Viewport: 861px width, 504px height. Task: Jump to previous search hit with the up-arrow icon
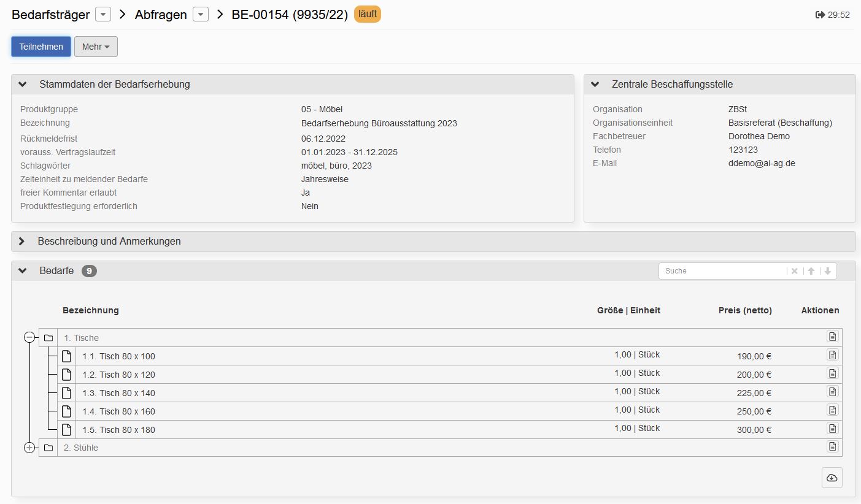[x=810, y=270]
